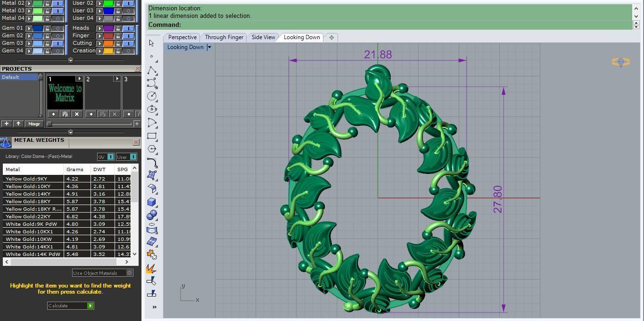The image size is (644, 321).
Task: Select the Looking Down tab
Action: coord(302,37)
